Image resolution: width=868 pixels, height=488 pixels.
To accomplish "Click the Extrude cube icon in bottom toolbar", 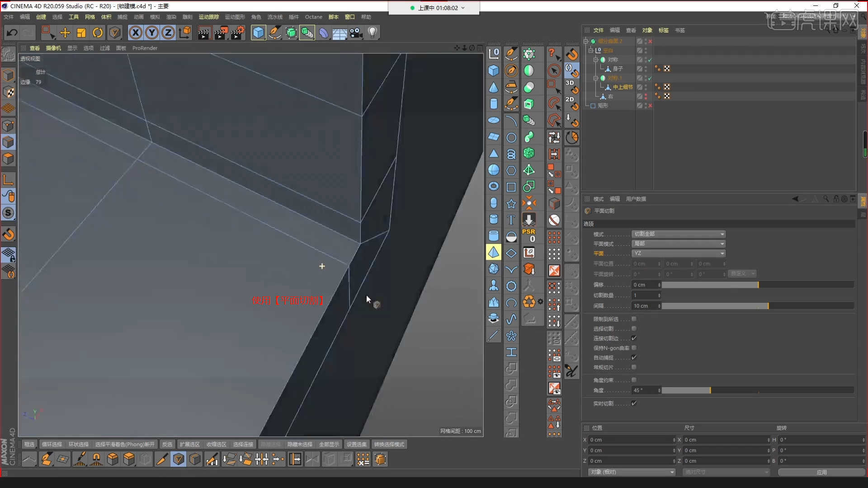I will (x=113, y=459).
